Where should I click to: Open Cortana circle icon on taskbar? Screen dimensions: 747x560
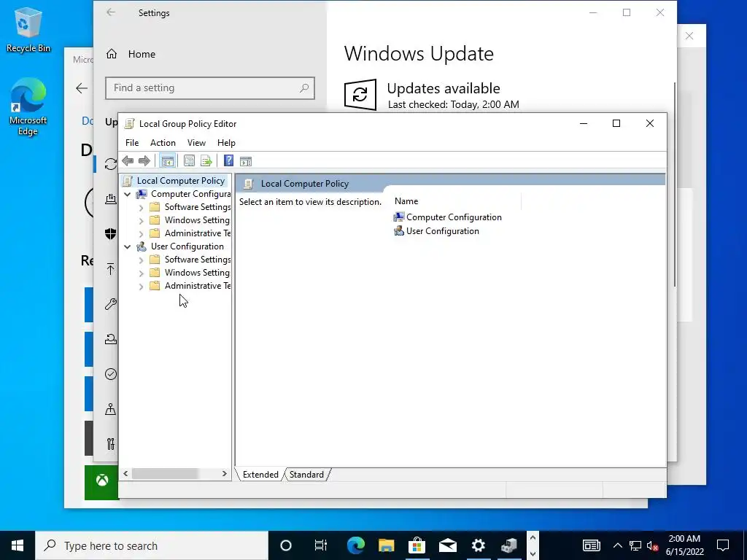(x=286, y=545)
